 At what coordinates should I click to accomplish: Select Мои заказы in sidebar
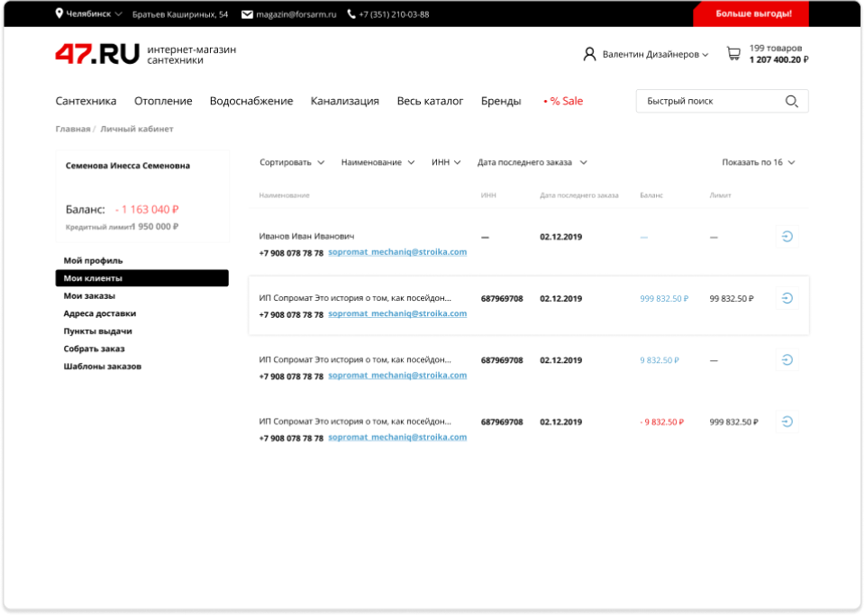point(89,295)
